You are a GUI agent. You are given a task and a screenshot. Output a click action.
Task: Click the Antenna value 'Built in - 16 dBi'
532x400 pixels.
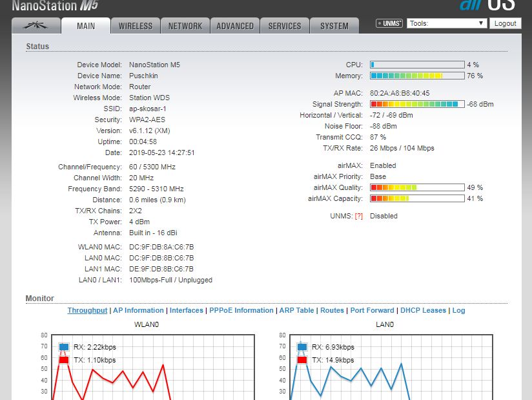153,233
